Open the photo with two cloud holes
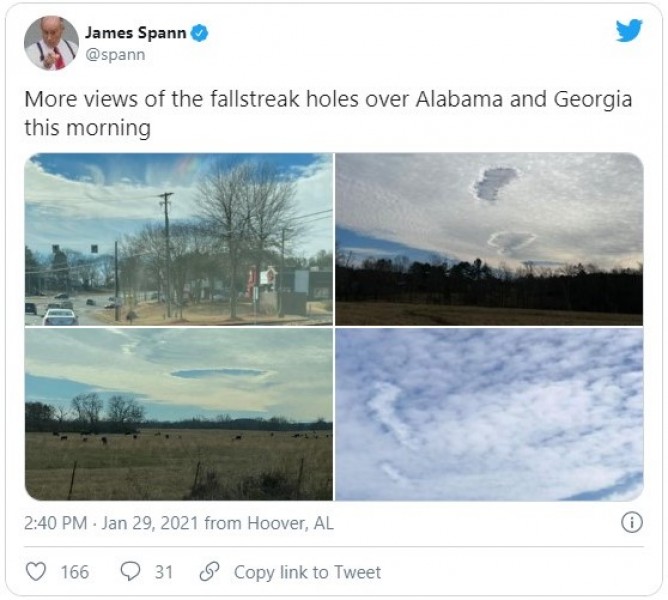The height and width of the screenshot is (600, 668). tap(489, 239)
